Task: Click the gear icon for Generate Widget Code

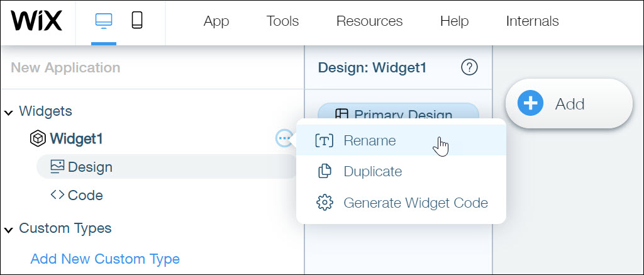Action: pyautogui.click(x=324, y=203)
